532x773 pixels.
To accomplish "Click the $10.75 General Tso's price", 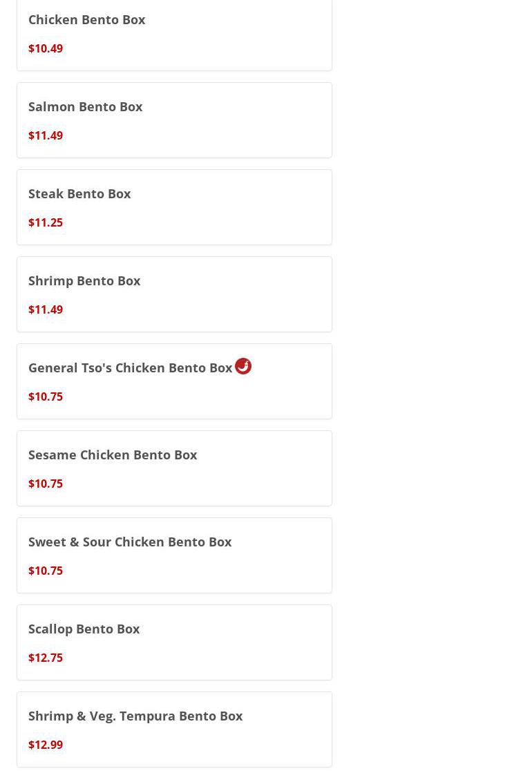I will (46, 397).
